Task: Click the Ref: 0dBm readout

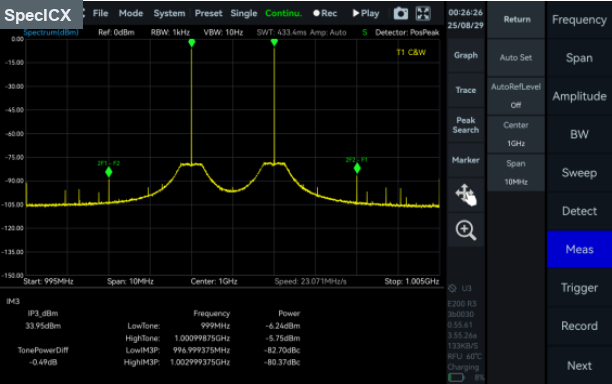Action: coord(116,33)
